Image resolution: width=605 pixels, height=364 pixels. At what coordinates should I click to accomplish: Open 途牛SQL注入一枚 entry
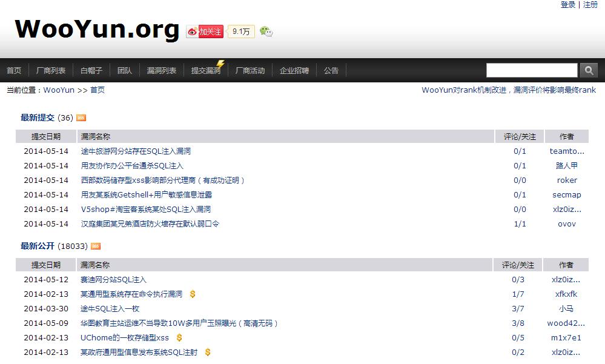point(110,309)
